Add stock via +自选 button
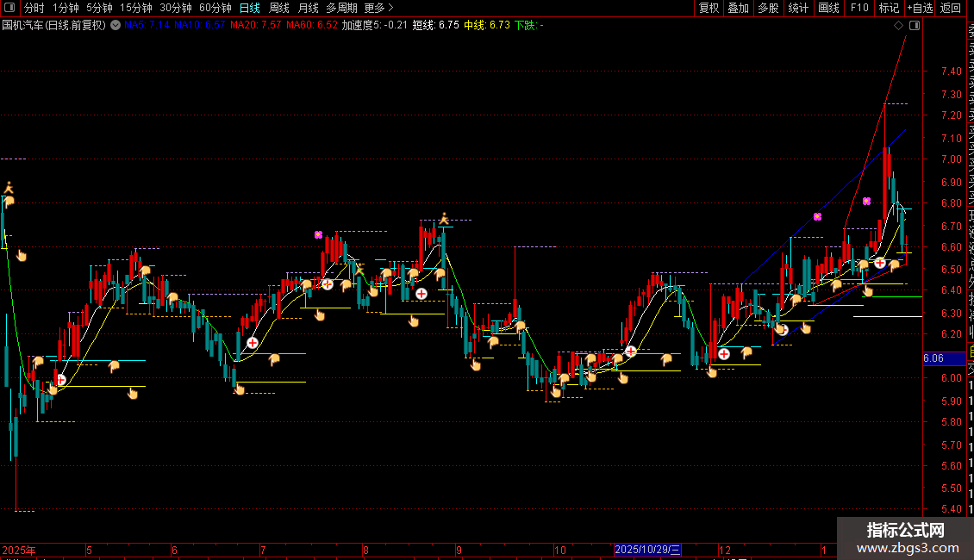 [920, 8]
